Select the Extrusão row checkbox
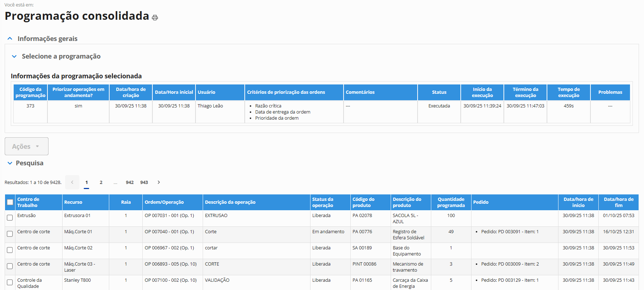Screen dimensions: 644x290 pos(10,218)
